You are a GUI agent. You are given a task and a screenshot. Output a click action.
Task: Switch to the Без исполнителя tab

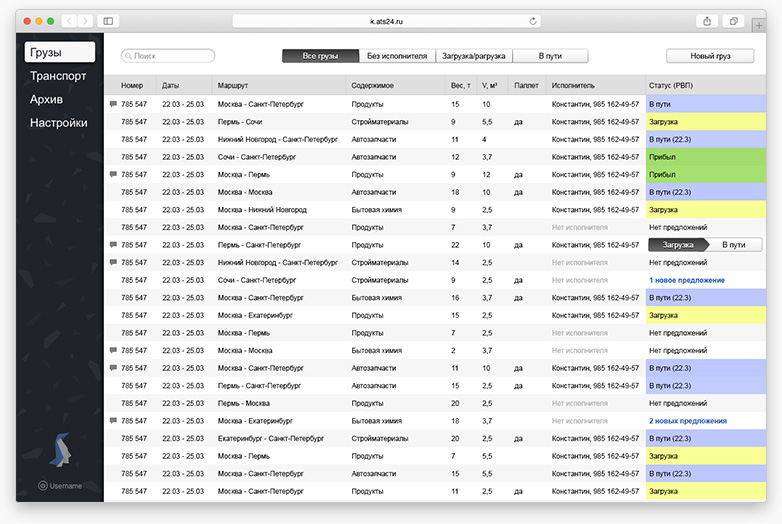397,56
